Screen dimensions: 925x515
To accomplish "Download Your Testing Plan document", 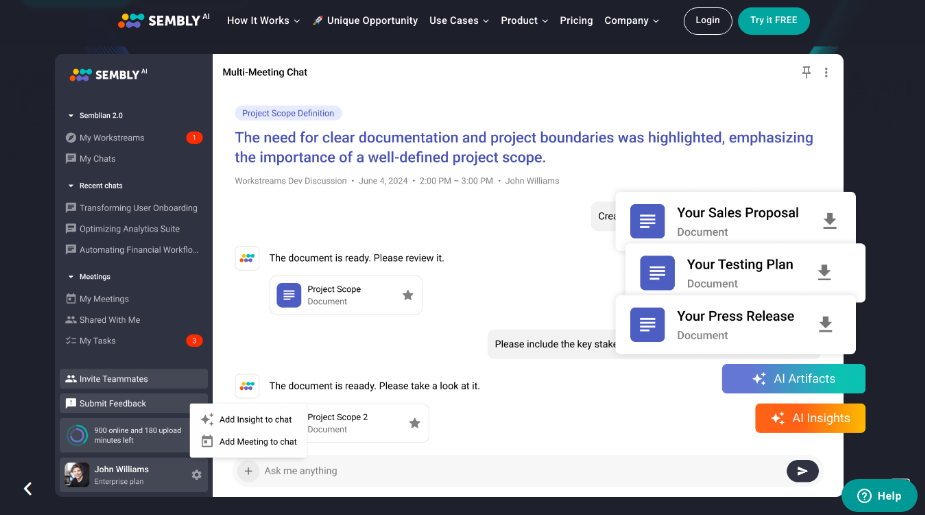I will click(824, 272).
